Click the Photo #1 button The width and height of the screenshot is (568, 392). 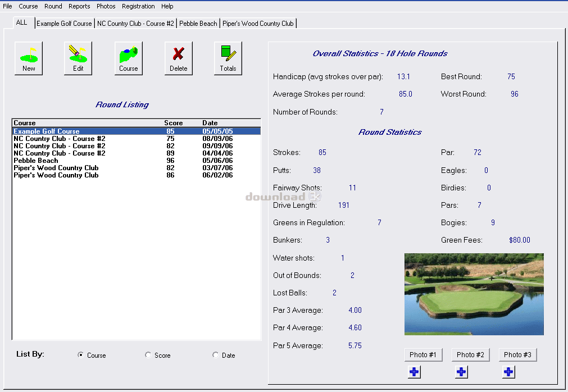click(x=423, y=354)
